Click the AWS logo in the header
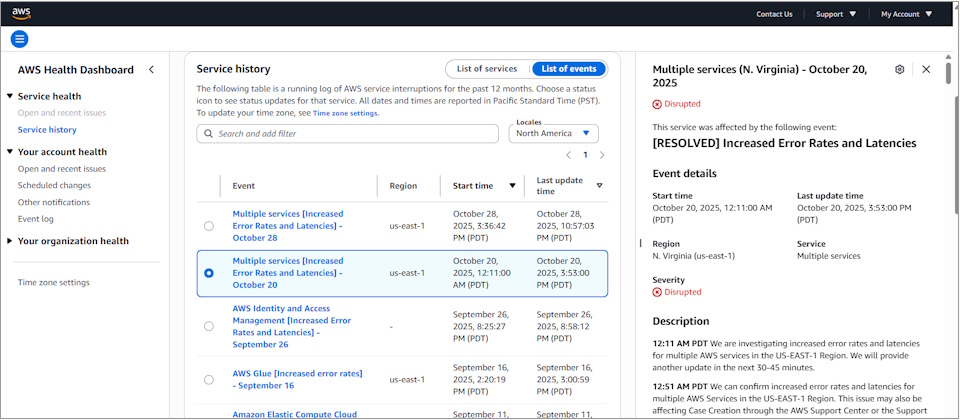960x420 pixels. pos(21,13)
